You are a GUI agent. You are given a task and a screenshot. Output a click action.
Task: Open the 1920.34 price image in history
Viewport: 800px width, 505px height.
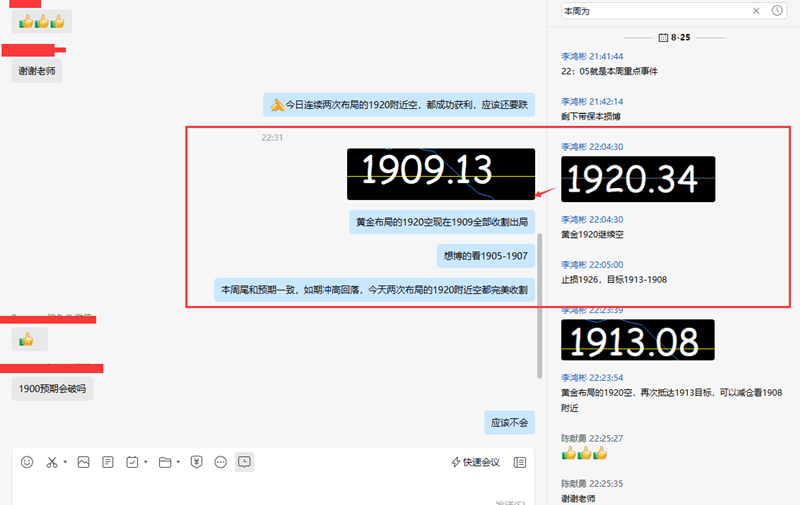point(638,179)
